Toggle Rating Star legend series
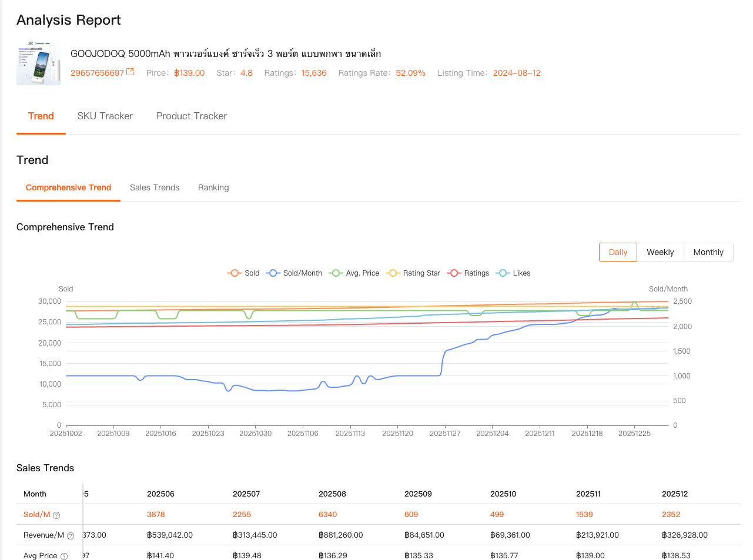This screenshot has width=753, height=560. pos(413,273)
